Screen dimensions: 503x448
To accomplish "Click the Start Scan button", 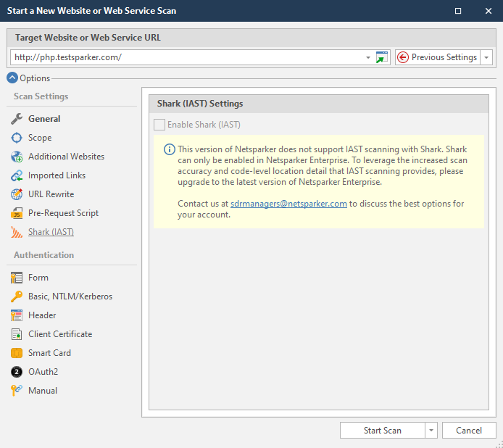I will (x=383, y=431).
